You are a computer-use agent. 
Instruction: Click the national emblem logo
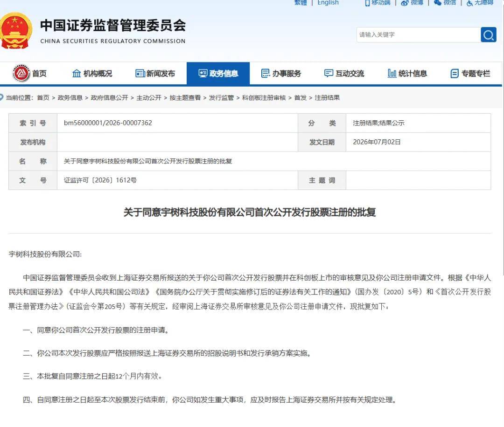coord(15,31)
